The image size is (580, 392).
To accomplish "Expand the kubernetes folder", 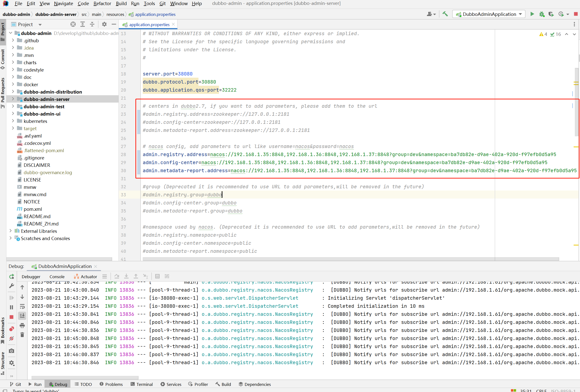I will [x=13, y=121].
